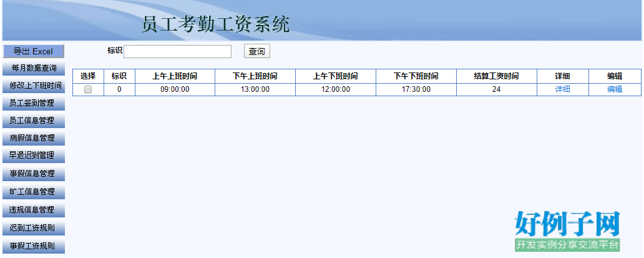
Task: Click the 查询 search button
Action: coord(257,51)
